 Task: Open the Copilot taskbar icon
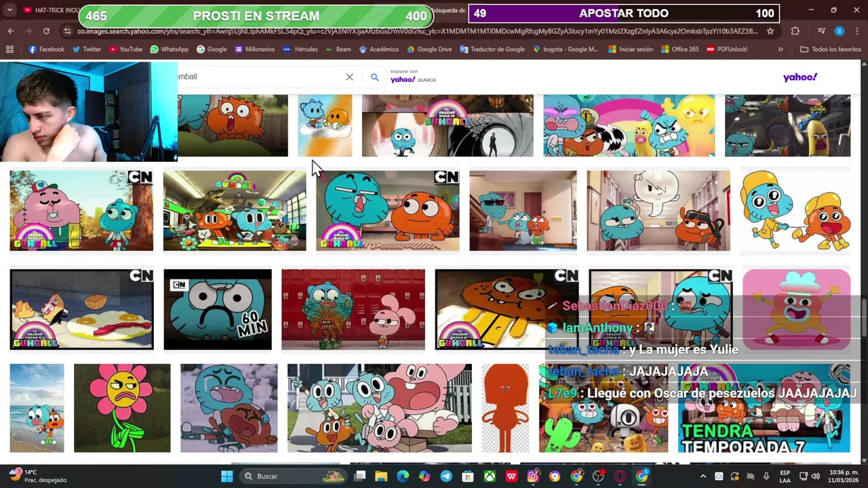click(x=425, y=476)
